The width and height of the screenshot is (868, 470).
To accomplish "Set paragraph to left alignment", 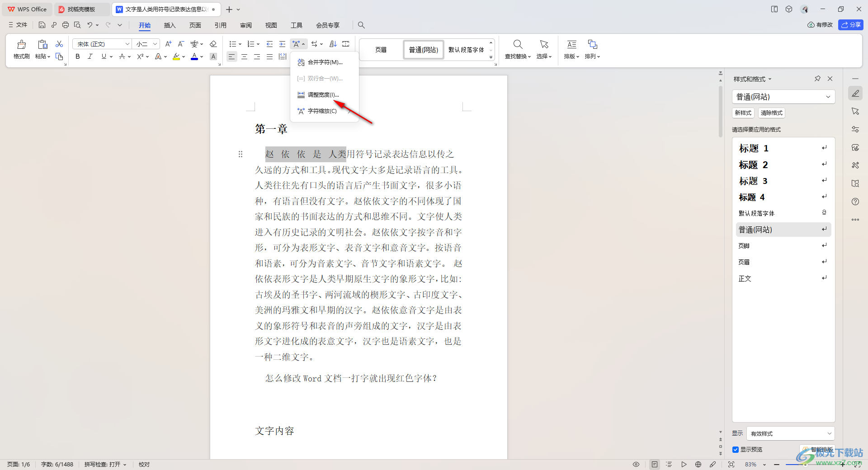I will 231,56.
